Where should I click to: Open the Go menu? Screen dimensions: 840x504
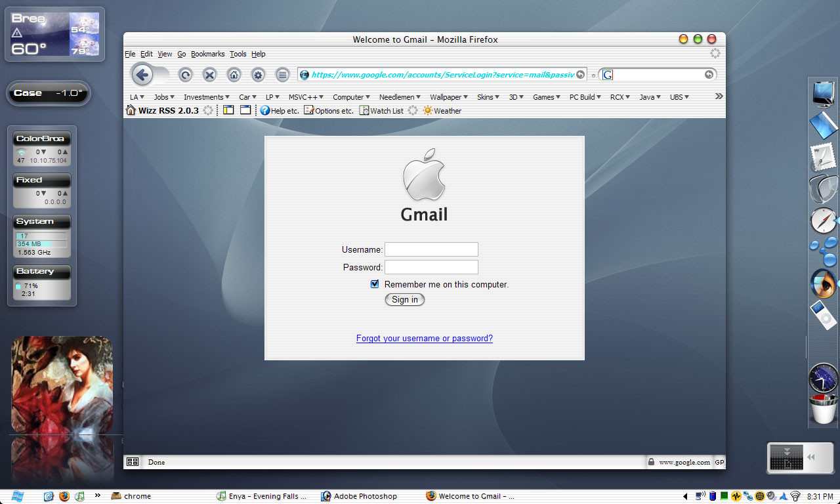tap(182, 54)
